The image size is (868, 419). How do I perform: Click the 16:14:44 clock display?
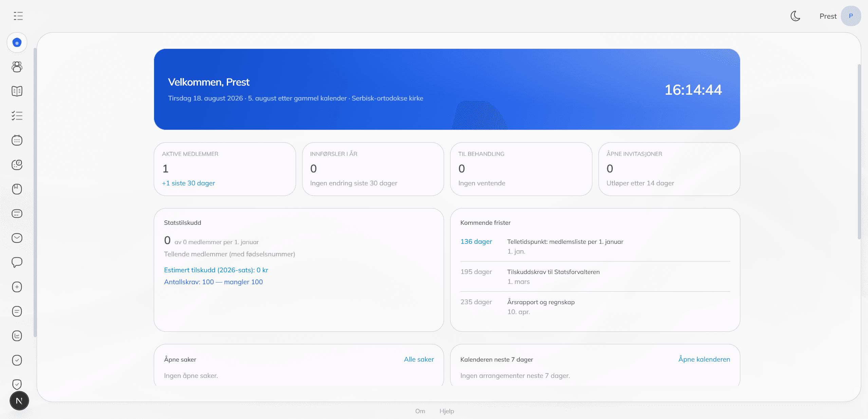point(693,90)
